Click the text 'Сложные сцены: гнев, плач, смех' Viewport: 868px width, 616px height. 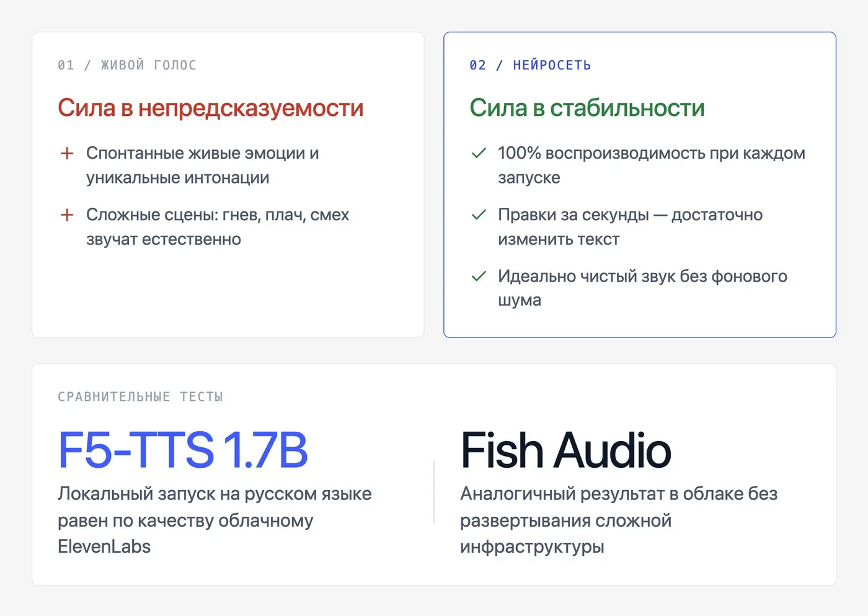218,215
